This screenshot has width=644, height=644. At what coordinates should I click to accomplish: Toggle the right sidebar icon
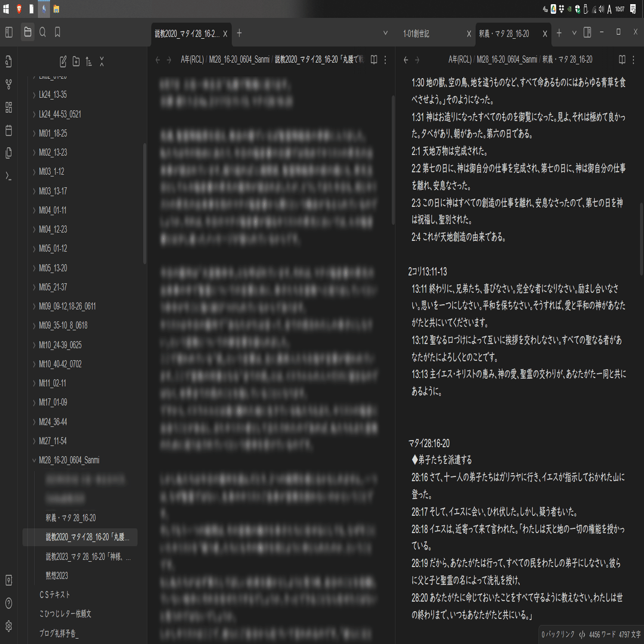point(587,32)
